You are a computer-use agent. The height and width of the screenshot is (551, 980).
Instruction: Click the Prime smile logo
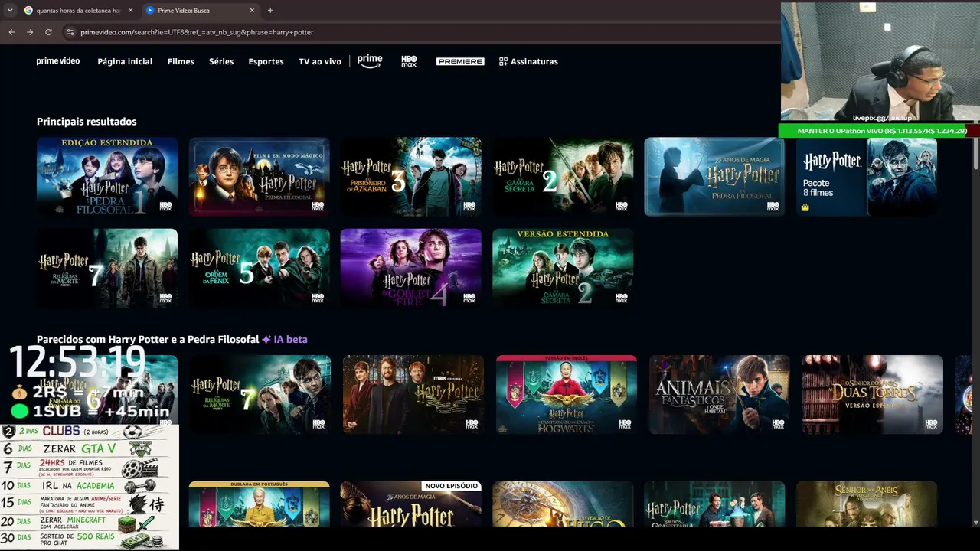(x=370, y=61)
